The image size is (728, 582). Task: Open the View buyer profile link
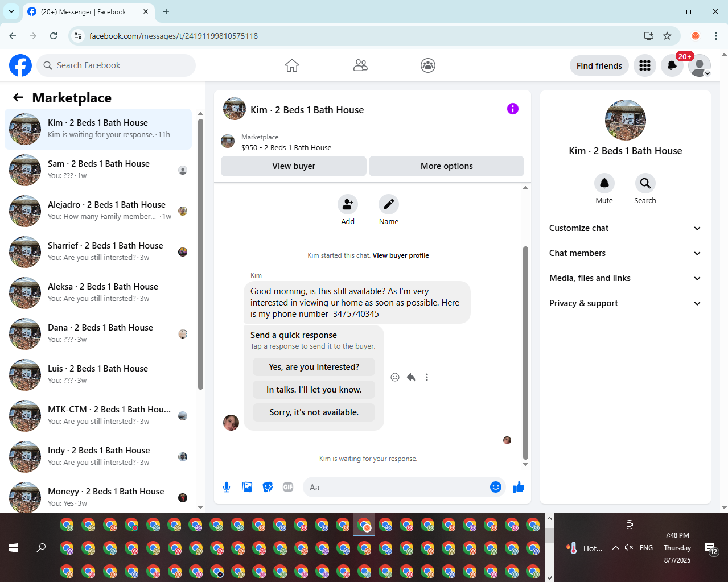[401, 255]
